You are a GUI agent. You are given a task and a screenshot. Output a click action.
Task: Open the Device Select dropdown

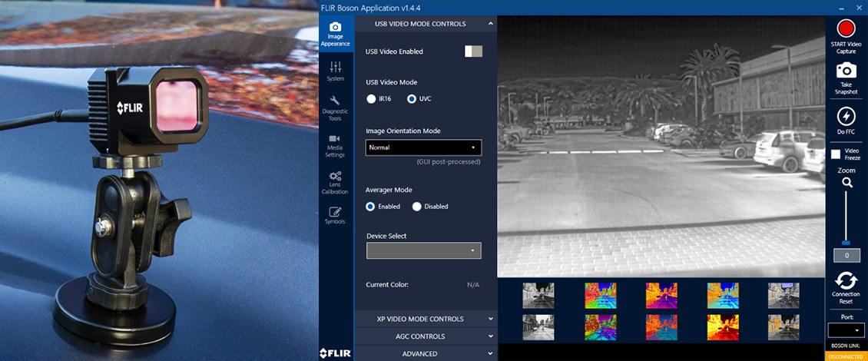point(423,250)
